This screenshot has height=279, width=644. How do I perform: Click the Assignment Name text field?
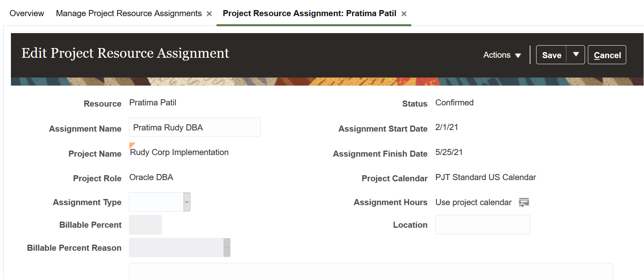pos(194,128)
